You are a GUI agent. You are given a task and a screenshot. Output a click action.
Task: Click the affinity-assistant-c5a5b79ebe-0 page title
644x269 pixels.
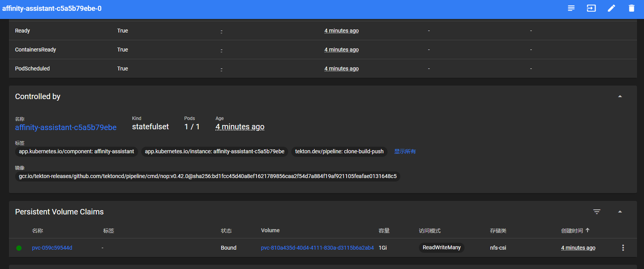[52, 9]
